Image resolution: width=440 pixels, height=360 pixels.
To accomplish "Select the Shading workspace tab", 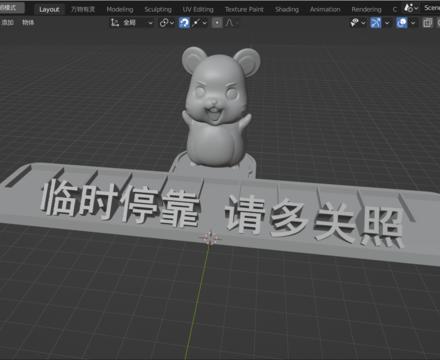I will [x=287, y=9].
